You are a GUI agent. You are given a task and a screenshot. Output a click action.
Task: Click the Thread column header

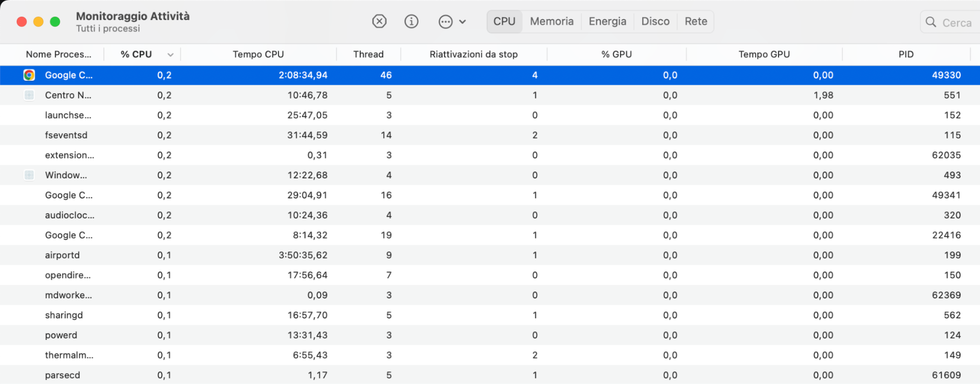pyautogui.click(x=368, y=54)
